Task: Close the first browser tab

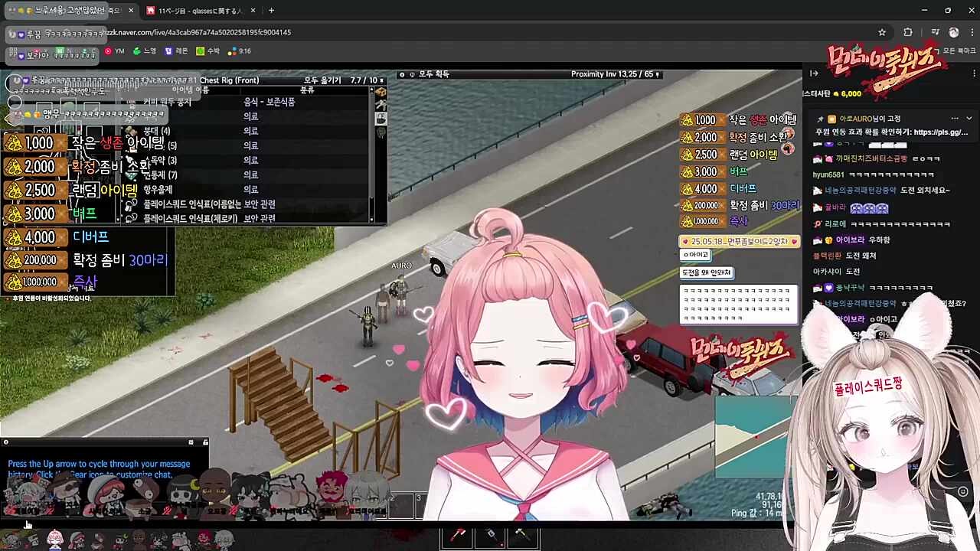Action: [x=131, y=11]
